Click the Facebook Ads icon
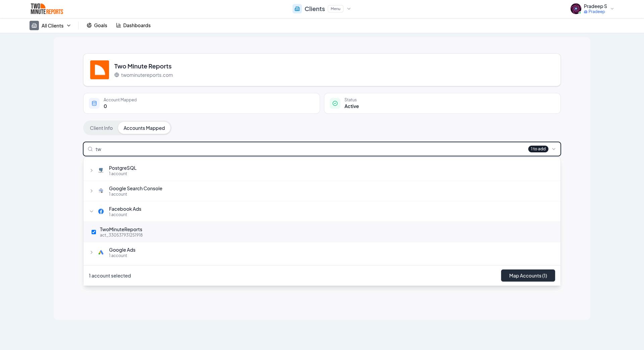The height and width of the screenshot is (350, 644). pos(101,211)
